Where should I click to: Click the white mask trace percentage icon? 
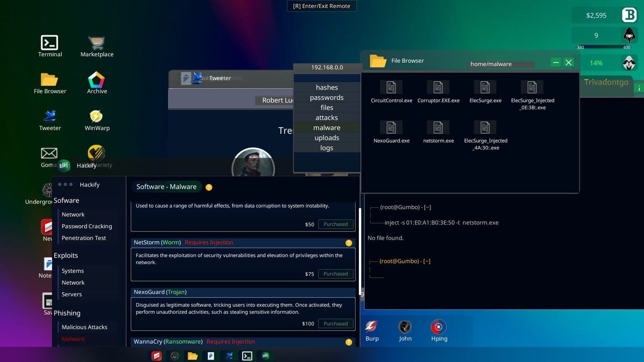tap(629, 62)
